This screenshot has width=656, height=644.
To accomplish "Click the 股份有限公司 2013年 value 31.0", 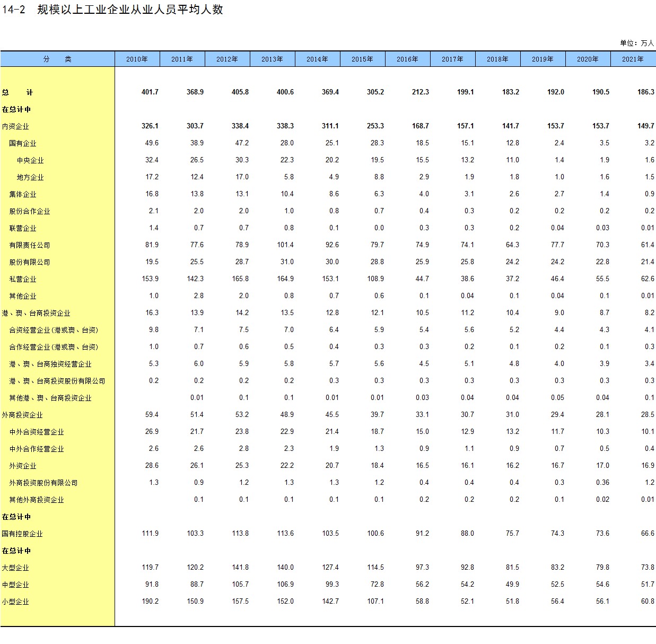I will point(287,262).
